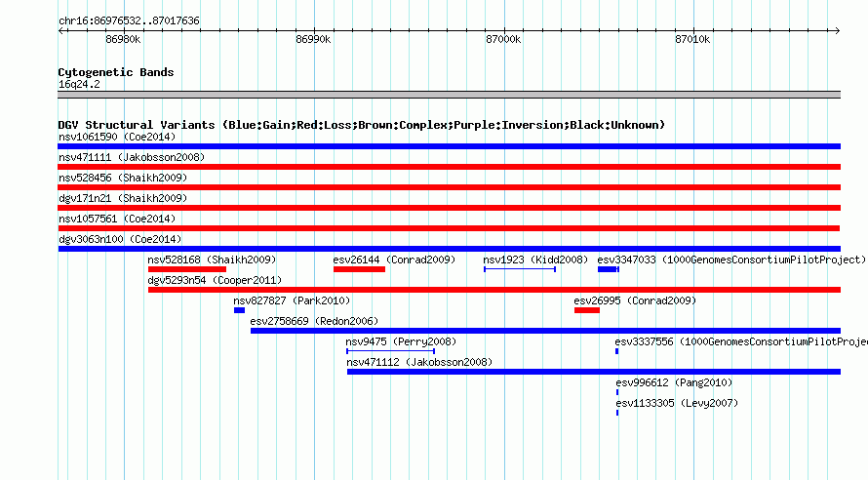Image resolution: width=868 pixels, height=480 pixels.
Task: Select the dgv5293n54 (Cooper2011) label
Action: tap(215, 280)
